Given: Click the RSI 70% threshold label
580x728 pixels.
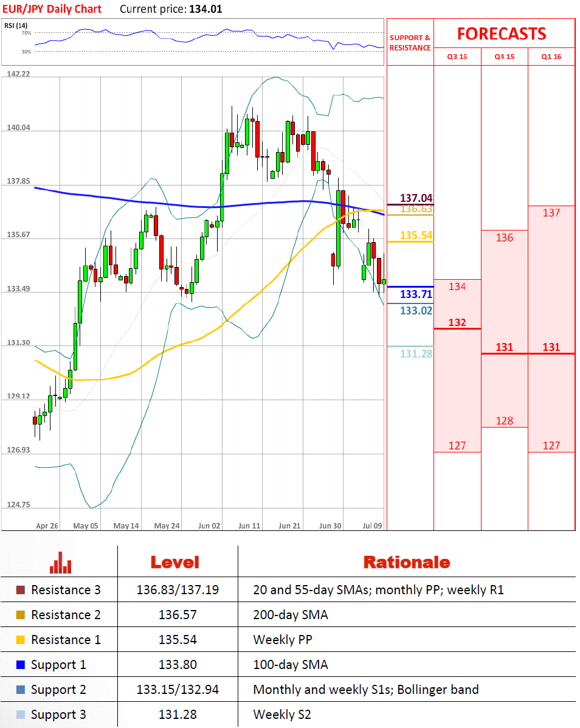Looking at the screenshot, I should [27, 33].
